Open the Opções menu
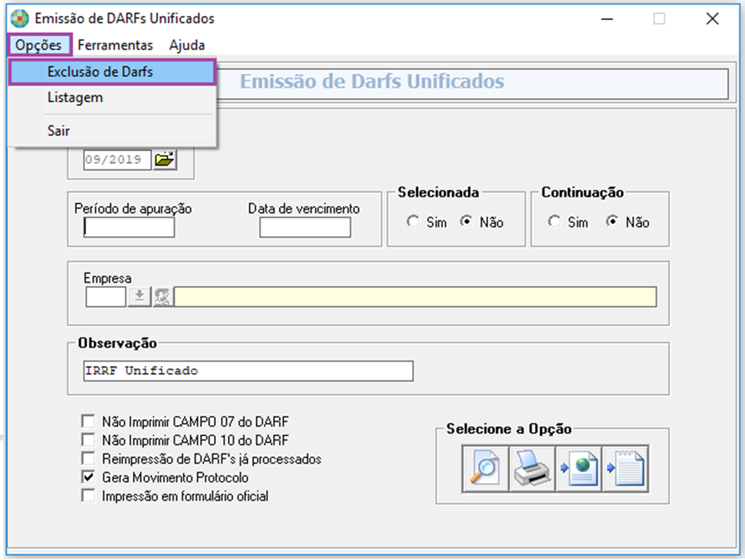The height and width of the screenshot is (560, 745). point(39,45)
